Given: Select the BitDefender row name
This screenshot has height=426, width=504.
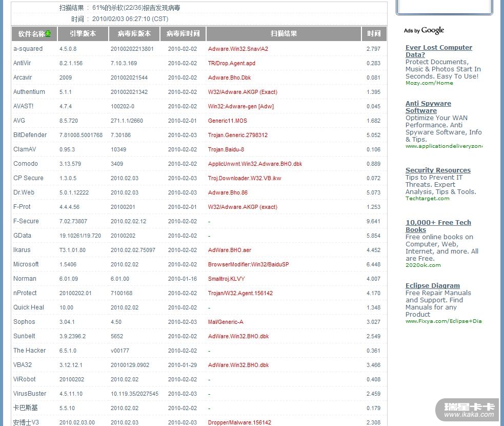Looking at the screenshot, I should tap(30, 135).
